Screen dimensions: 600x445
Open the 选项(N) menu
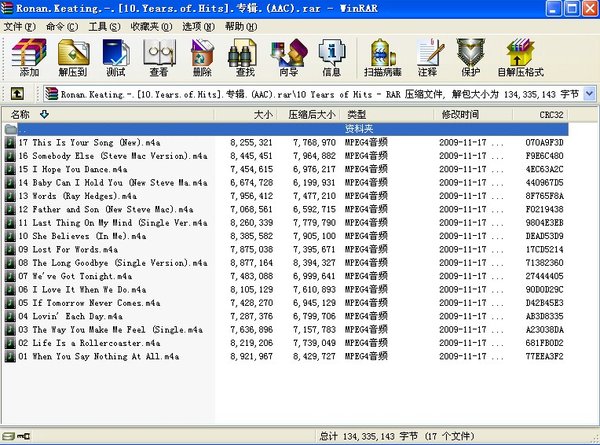click(x=198, y=26)
